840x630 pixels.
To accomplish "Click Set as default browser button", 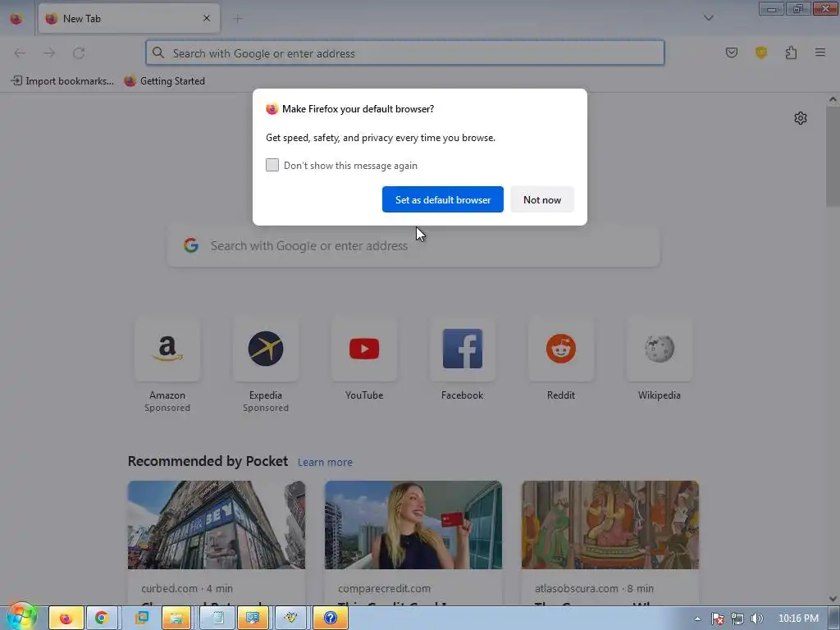I will pos(442,199).
